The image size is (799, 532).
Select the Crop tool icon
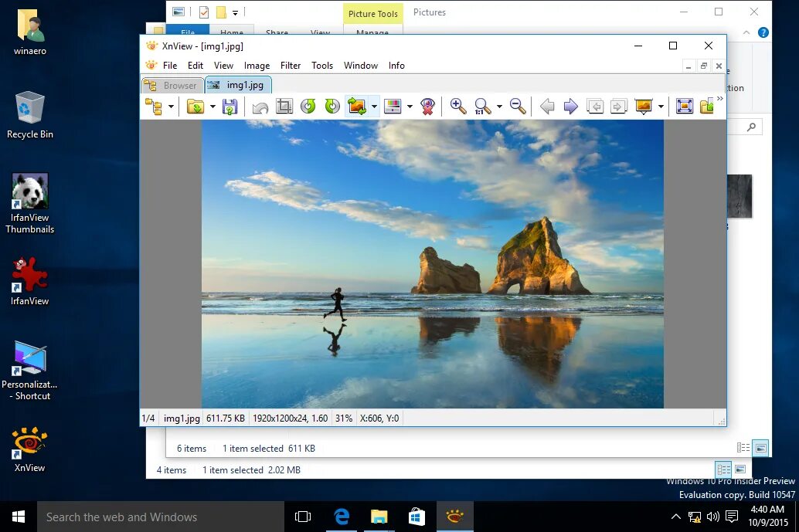tap(284, 107)
